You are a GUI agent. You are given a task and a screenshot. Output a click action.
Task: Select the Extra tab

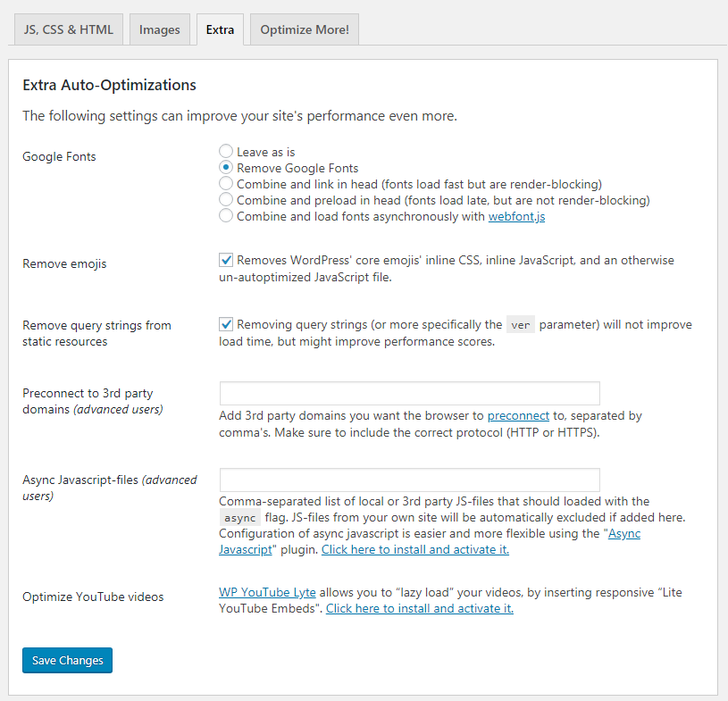click(220, 29)
